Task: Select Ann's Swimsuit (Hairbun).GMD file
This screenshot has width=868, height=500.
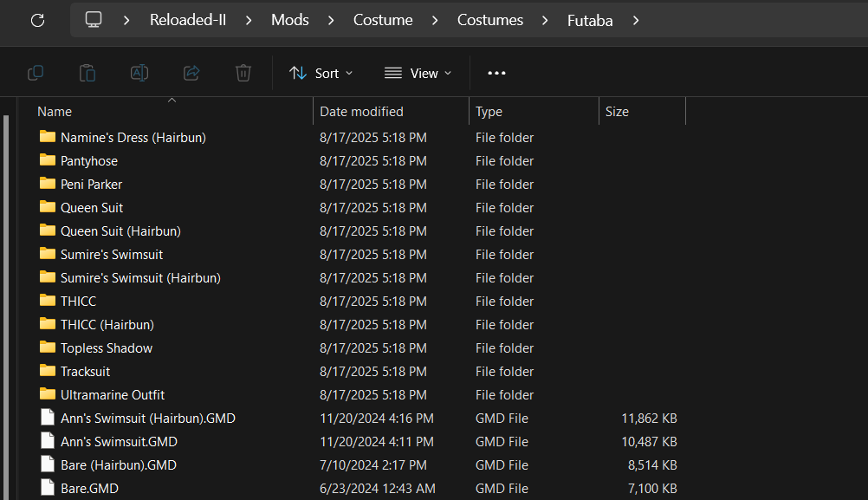Action: tap(148, 418)
